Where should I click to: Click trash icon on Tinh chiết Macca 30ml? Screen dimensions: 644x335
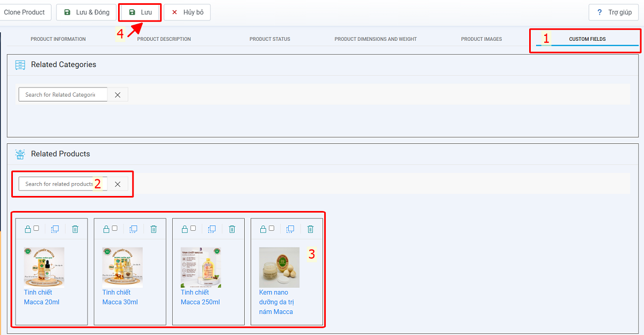[x=153, y=229]
